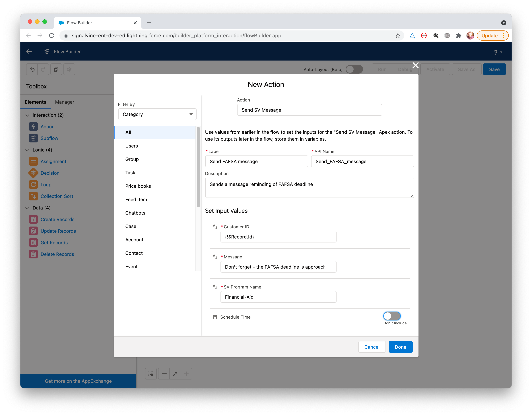The width and height of the screenshot is (532, 415).
Task: Click the browser reload icon
Action: point(52,36)
